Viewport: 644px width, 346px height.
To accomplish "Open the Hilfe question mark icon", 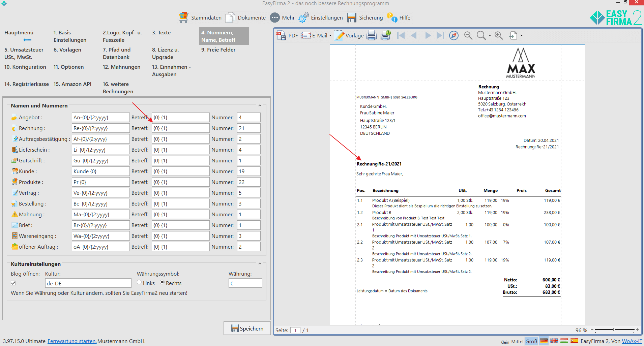I will [x=392, y=18].
